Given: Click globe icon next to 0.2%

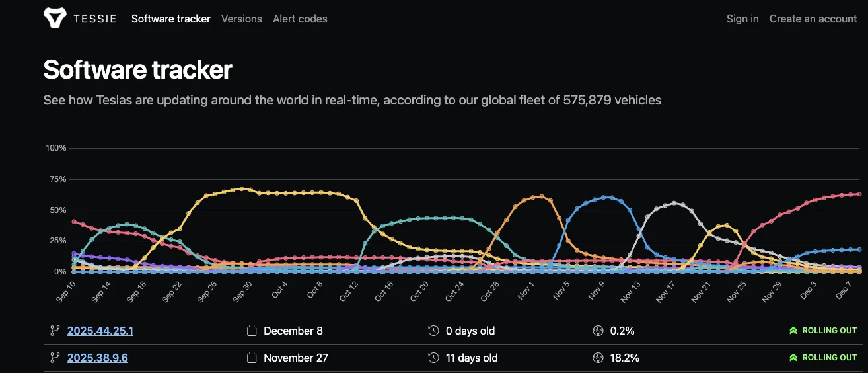Looking at the screenshot, I should (x=598, y=331).
